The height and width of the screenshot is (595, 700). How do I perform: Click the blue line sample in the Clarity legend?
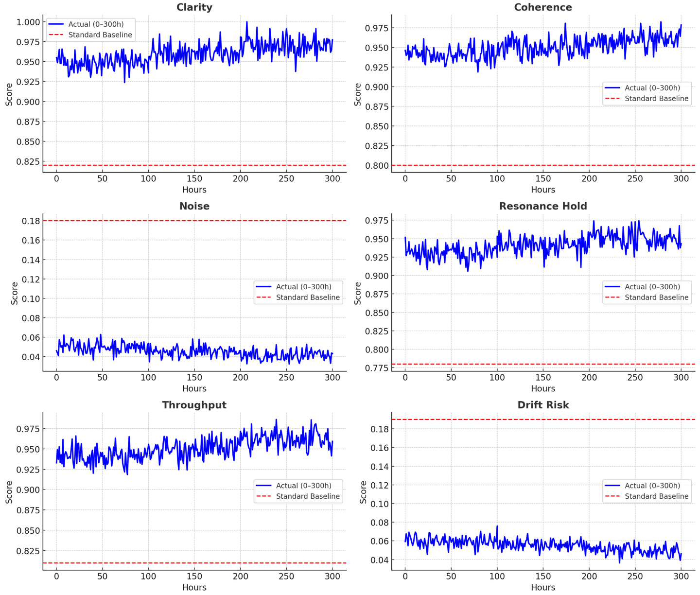tap(56, 24)
